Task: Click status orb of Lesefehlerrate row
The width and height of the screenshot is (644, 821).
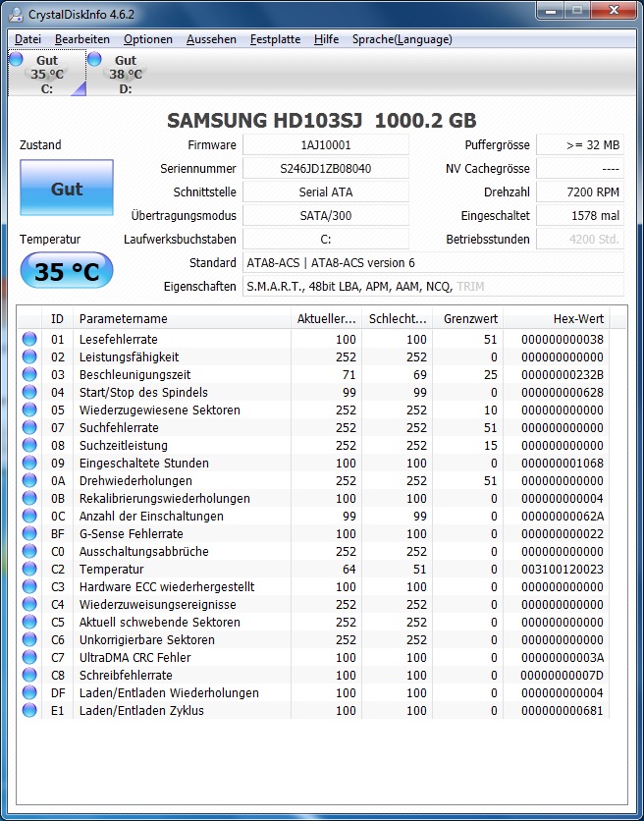Action: tap(29, 339)
